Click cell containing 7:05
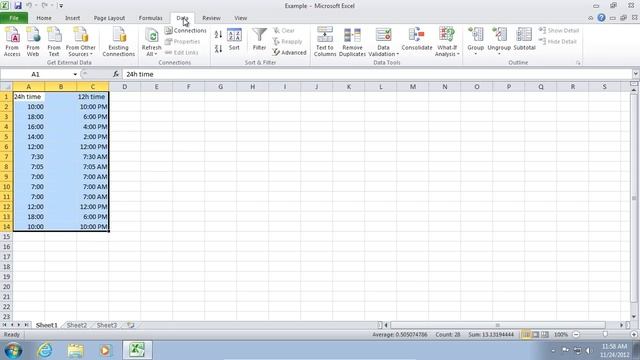This screenshot has height=360, width=640. [29, 167]
